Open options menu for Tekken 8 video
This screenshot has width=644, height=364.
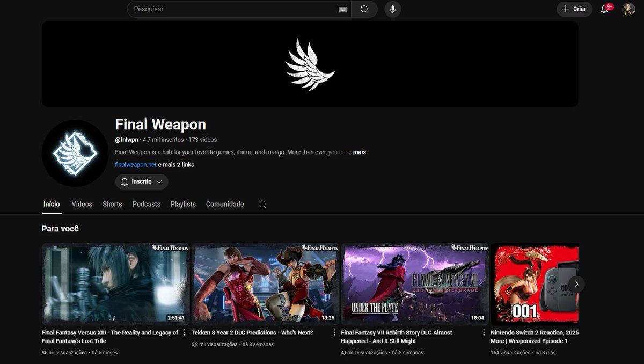click(x=334, y=332)
